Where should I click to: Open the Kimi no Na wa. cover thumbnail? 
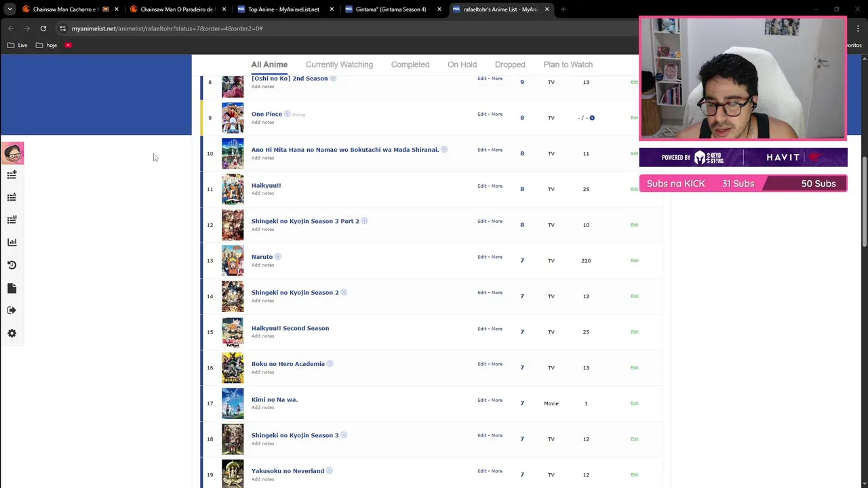(x=233, y=403)
